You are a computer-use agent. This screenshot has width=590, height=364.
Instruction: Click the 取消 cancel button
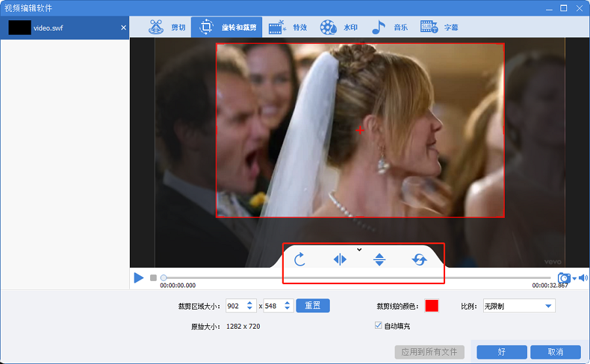click(x=555, y=352)
